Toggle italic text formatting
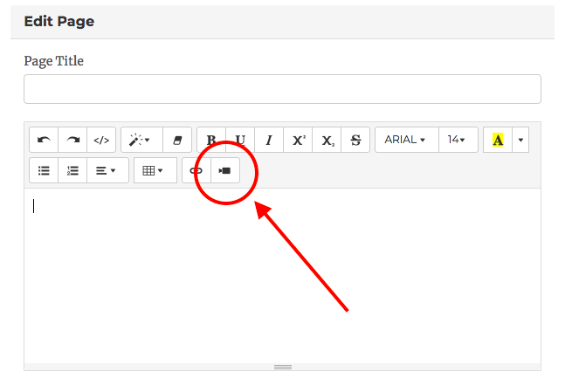This screenshot has width=572, height=392. [269, 140]
